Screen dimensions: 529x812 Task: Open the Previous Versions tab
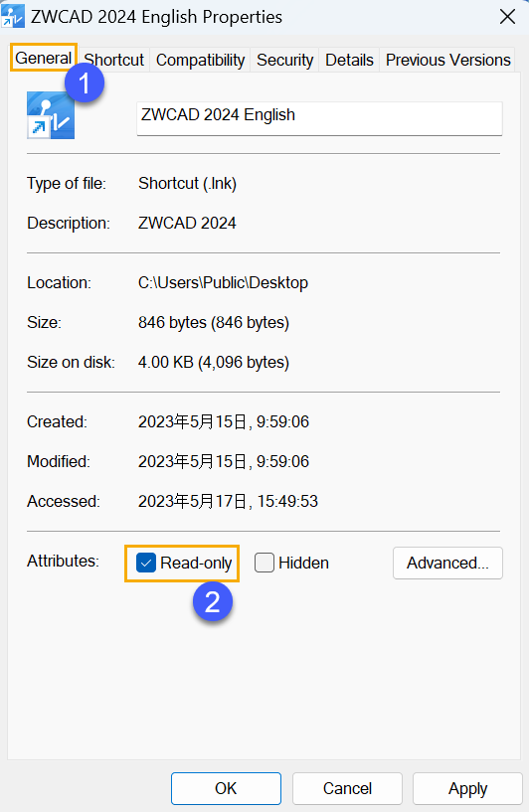pos(448,60)
